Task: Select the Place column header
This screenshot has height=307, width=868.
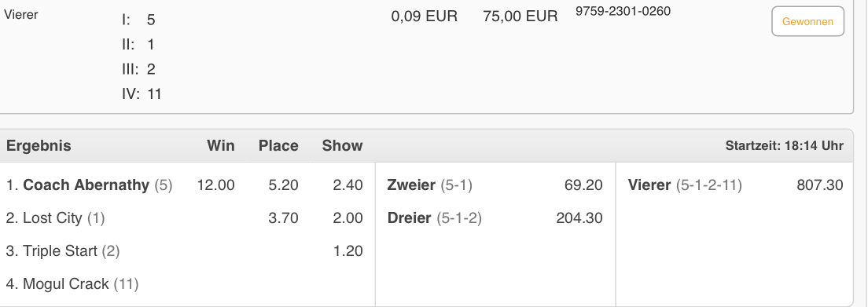Action: click(x=278, y=145)
